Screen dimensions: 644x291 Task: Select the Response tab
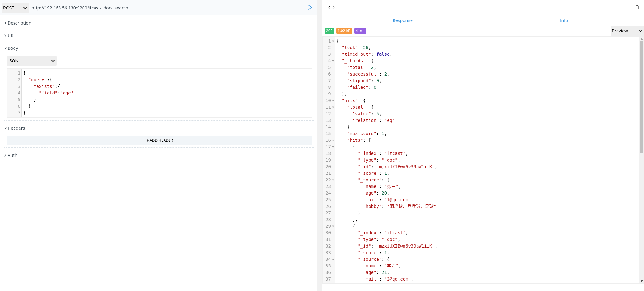pos(402,20)
